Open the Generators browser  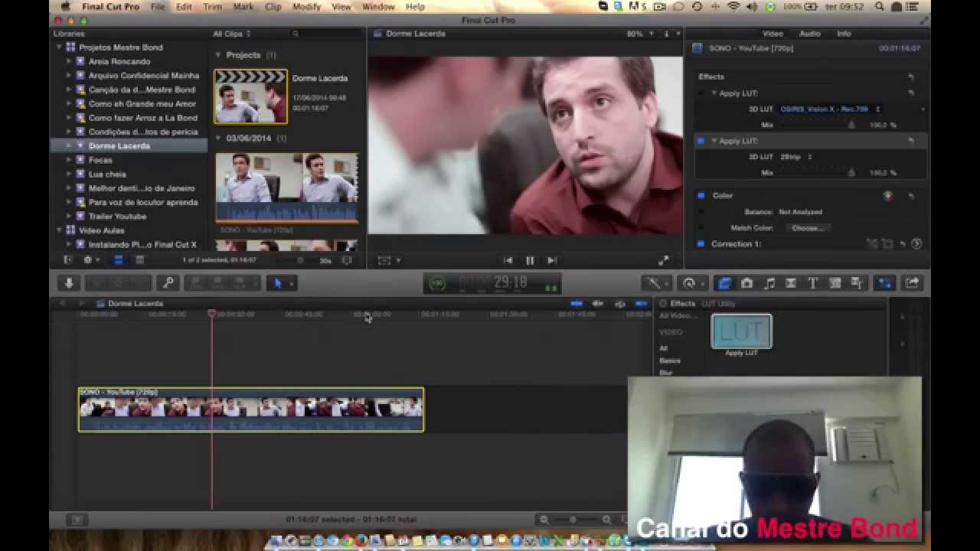[x=835, y=283]
